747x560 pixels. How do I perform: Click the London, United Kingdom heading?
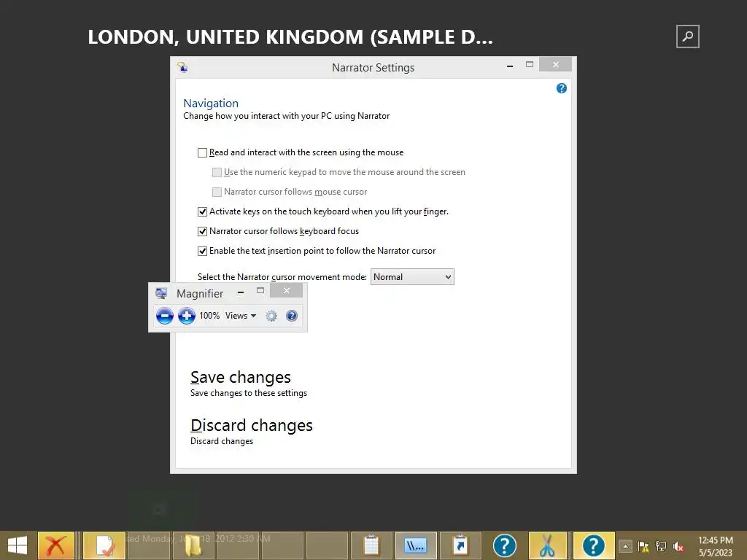(x=290, y=37)
